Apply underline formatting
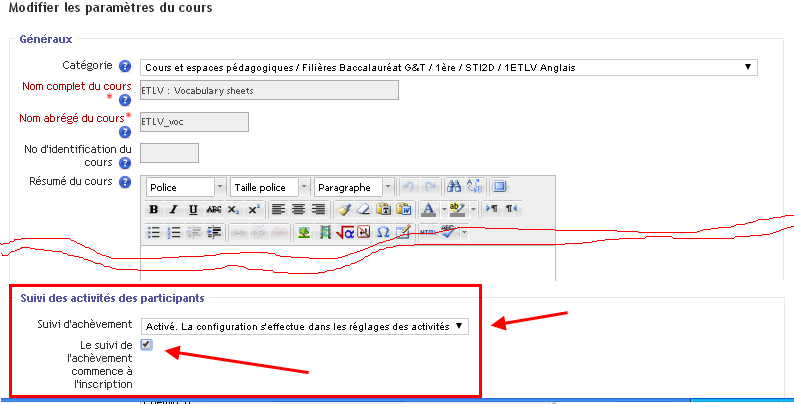 point(192,210)
